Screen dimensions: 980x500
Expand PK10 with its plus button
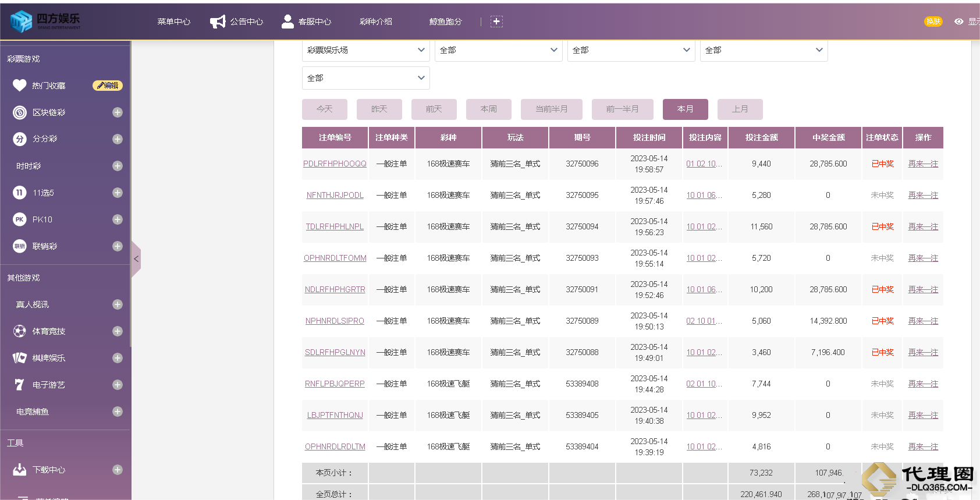point(118,219)
